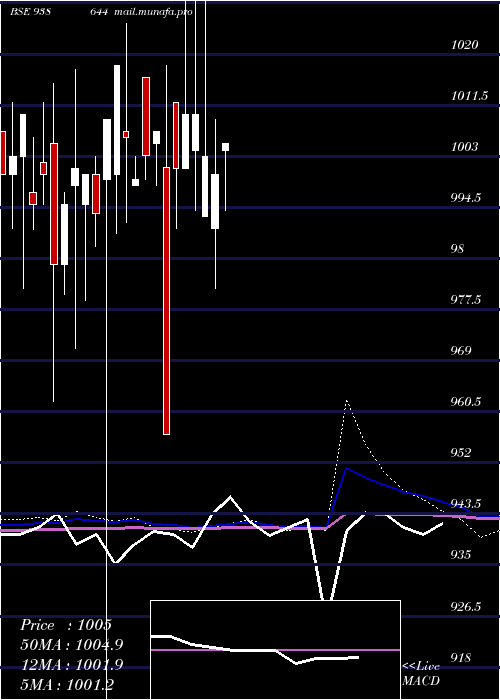Click the "MACD" label
500x700 pixels.
click(x=421, y=681)
